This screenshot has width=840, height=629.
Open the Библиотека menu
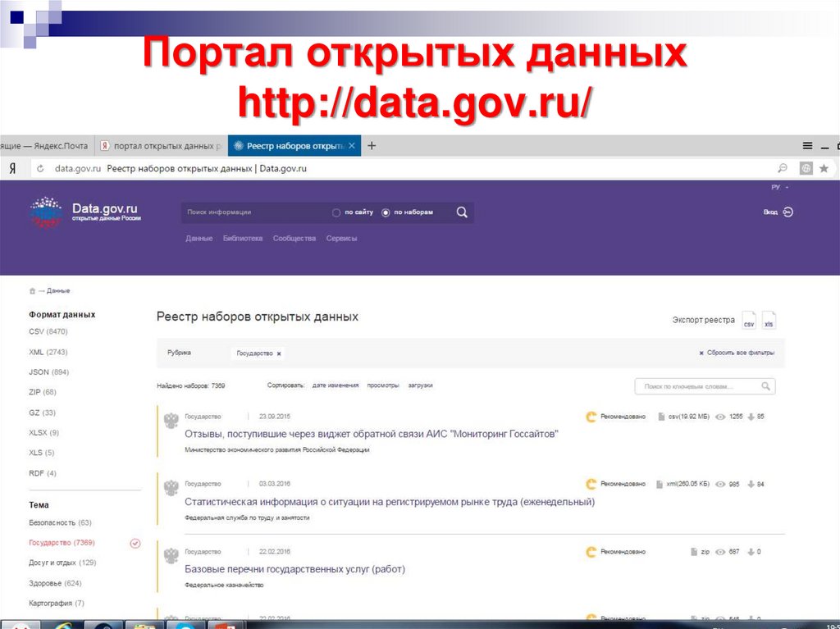point(243,239)
